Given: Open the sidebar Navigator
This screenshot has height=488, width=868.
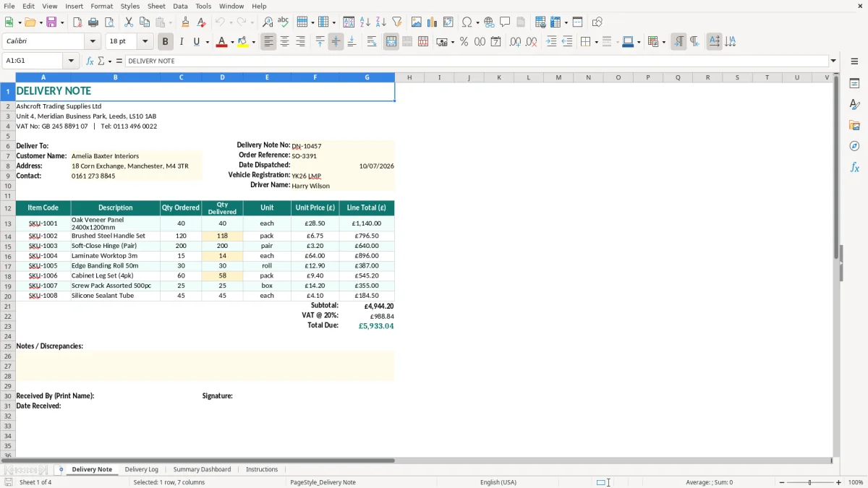Looking at the screenshot, I should pyautogui.click(x=854, y=147).
